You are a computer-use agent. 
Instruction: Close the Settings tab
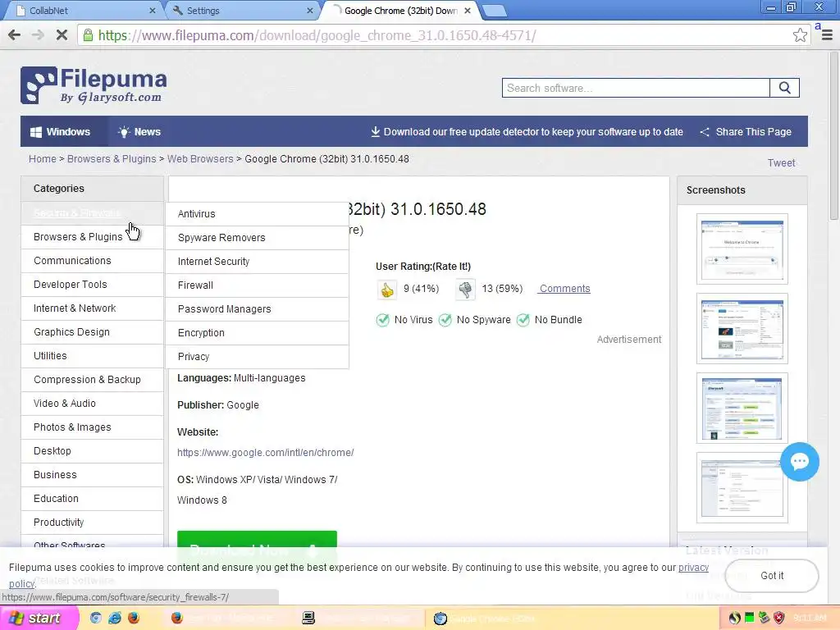pyautogui.click(x=309, y=10)
